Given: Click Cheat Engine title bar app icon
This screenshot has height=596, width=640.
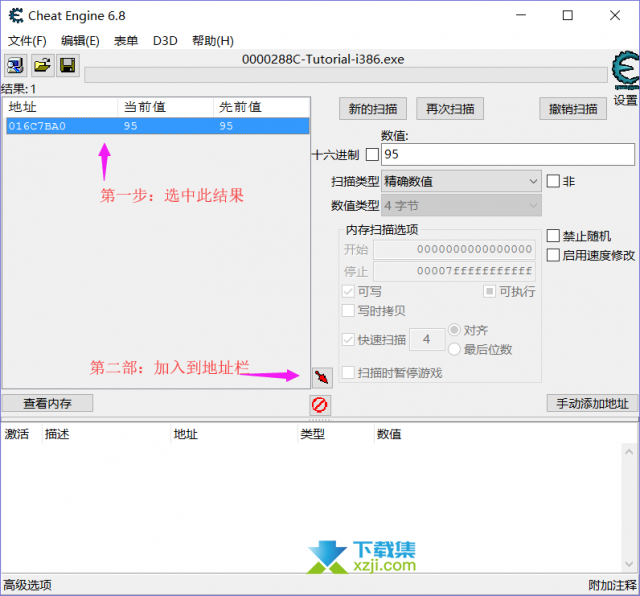Looking at the screenshot, I should [16, 16].
